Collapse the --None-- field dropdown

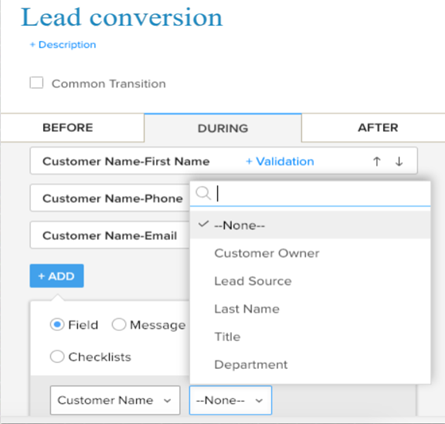pyautogui.click(x=230, y=400)
